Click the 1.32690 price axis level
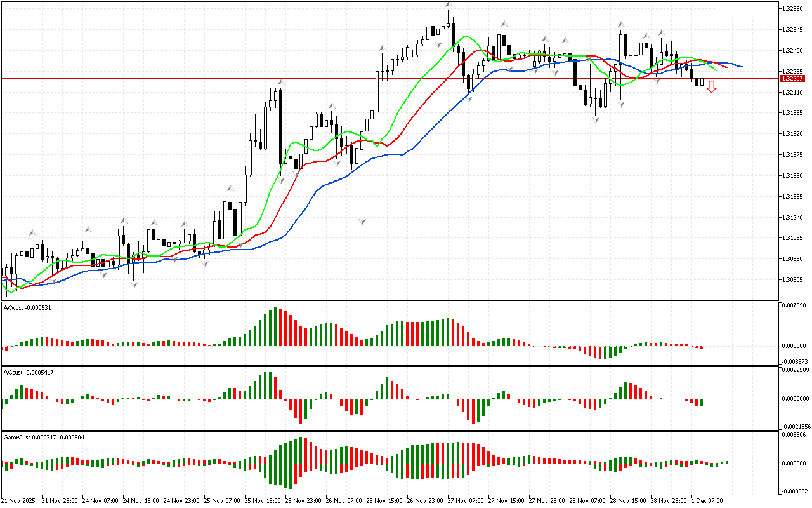812x508 pixels. click(793, 9)
